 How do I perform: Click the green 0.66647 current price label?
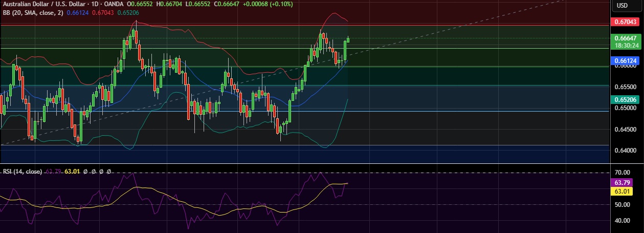pyautogui.click(x=626, y=38)
